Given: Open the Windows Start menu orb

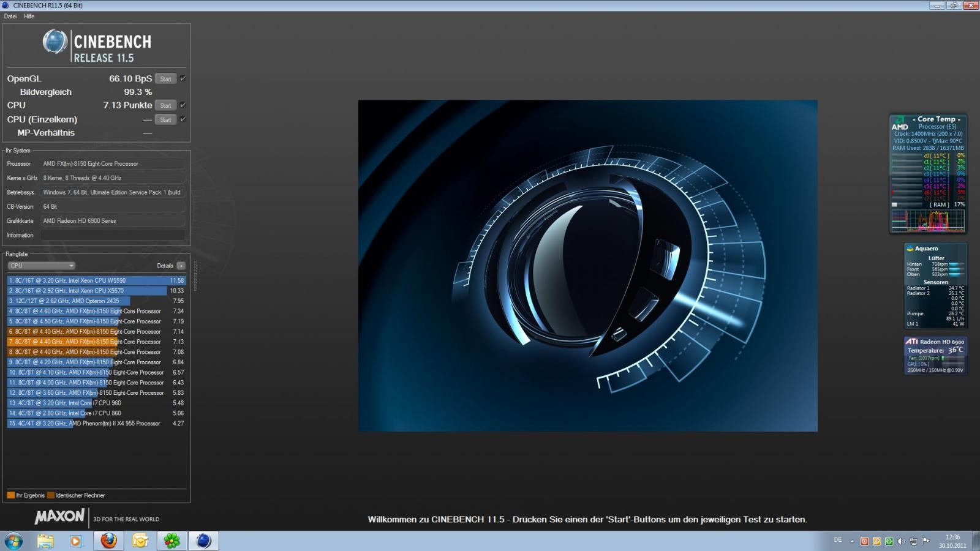Looking at the screenshot, I should (13, 541).
